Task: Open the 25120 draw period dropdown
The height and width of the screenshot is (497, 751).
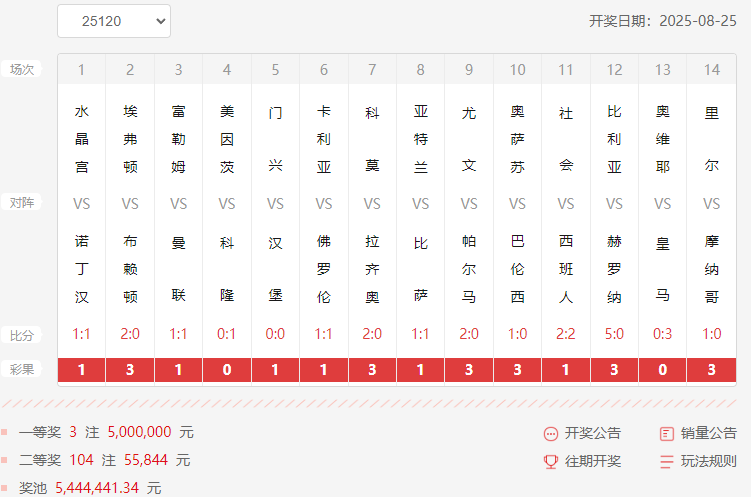Action: coord(114,21)
